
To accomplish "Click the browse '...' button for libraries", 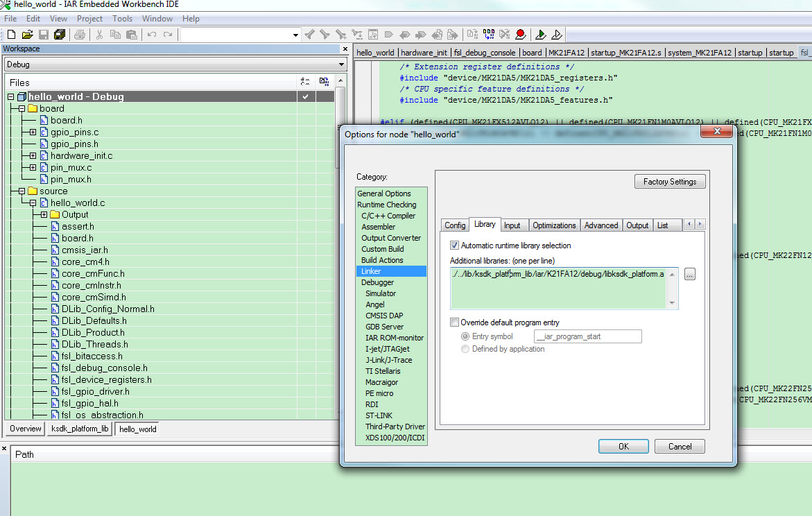I will pyautogui.click(x=690, y=274).
